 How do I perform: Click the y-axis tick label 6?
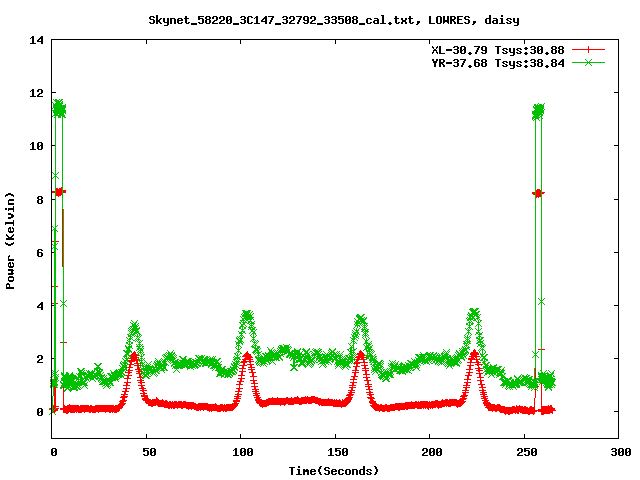[x=40, y=253]
